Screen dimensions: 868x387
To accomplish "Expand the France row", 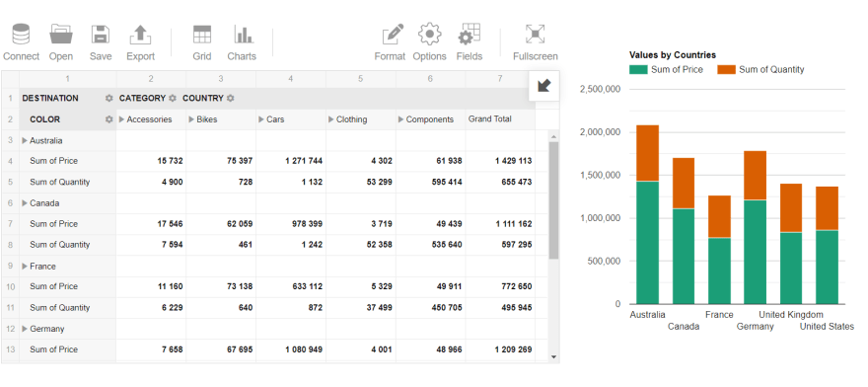I will 25,267.
